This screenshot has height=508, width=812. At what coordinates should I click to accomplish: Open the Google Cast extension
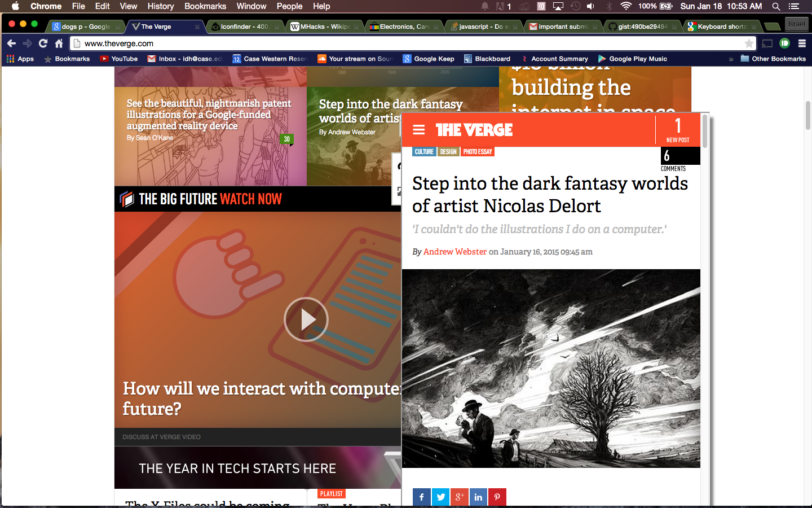pos(767,43)
